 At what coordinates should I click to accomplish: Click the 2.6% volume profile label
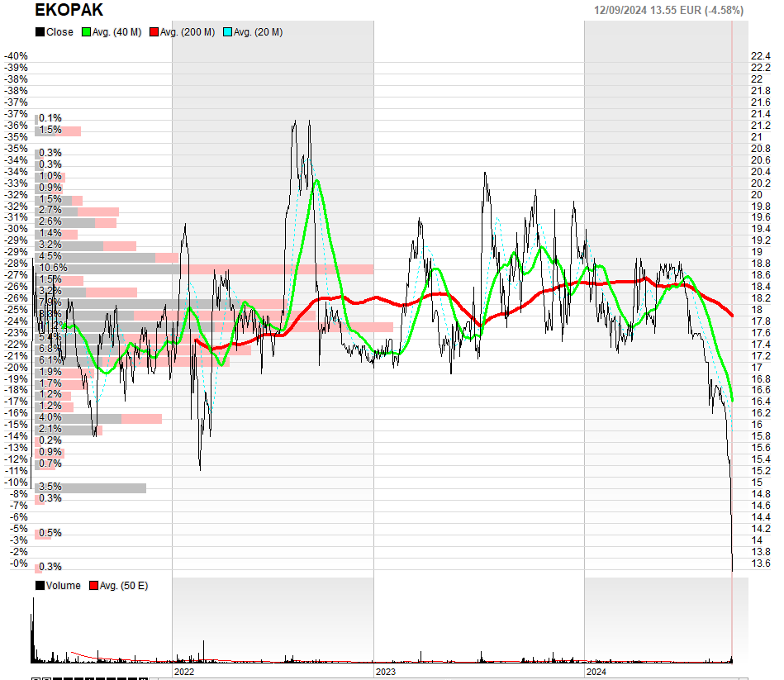pos(50,221)
